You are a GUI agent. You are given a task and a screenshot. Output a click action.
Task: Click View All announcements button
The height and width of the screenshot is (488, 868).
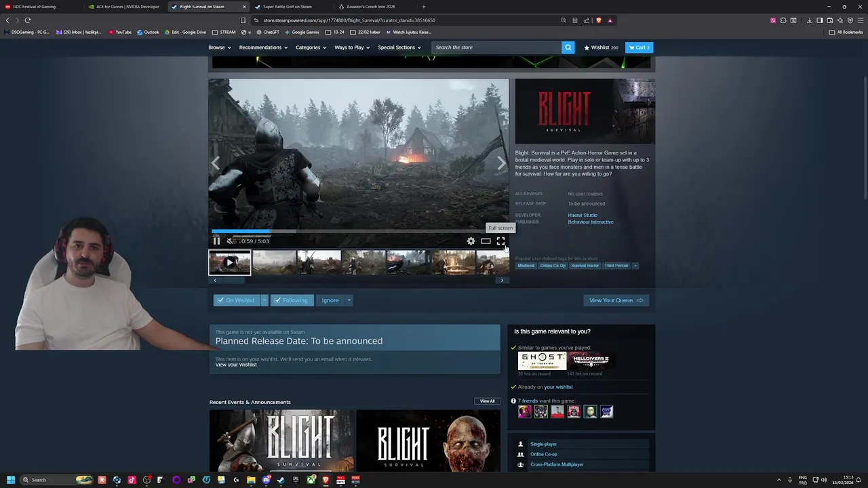pos(488,401)
